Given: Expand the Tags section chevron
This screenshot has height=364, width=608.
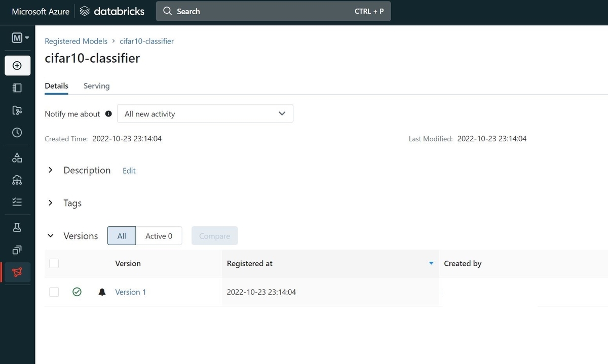Looking at the screenshot, I should coord(50,203).
